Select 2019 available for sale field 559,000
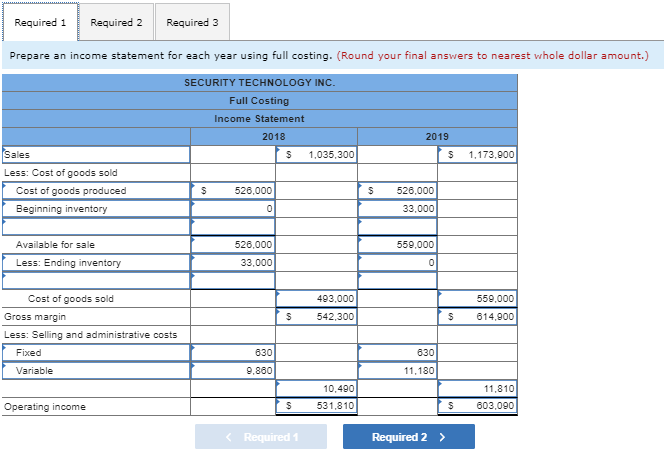 pos(397,244)
